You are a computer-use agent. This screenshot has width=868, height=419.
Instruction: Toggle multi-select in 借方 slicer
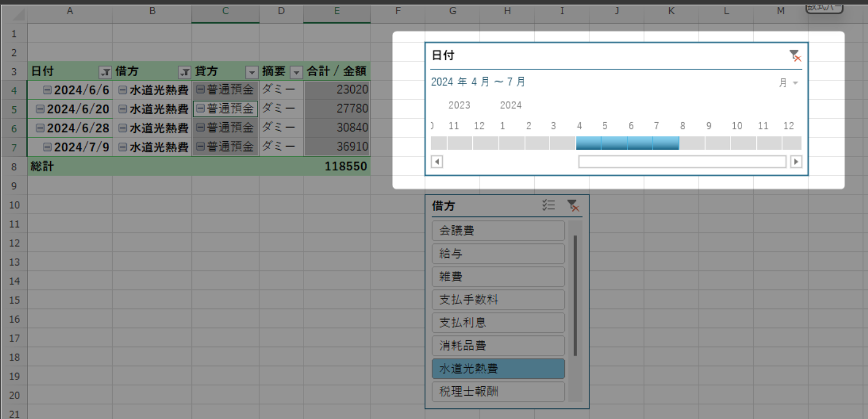548,206
